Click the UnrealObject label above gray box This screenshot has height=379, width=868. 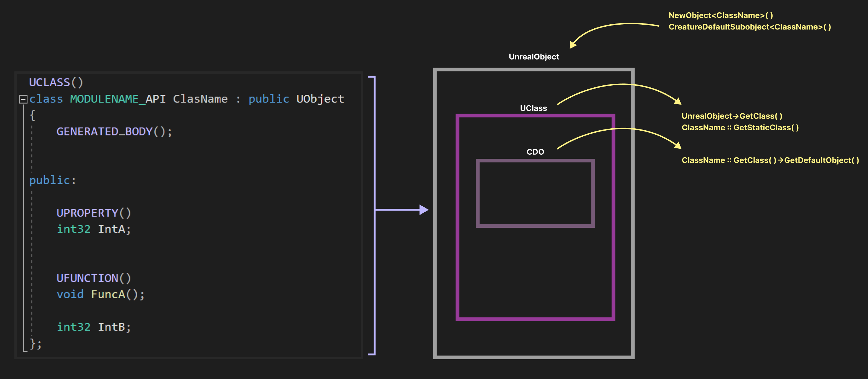pyautogui.click(x=533, y=57)
